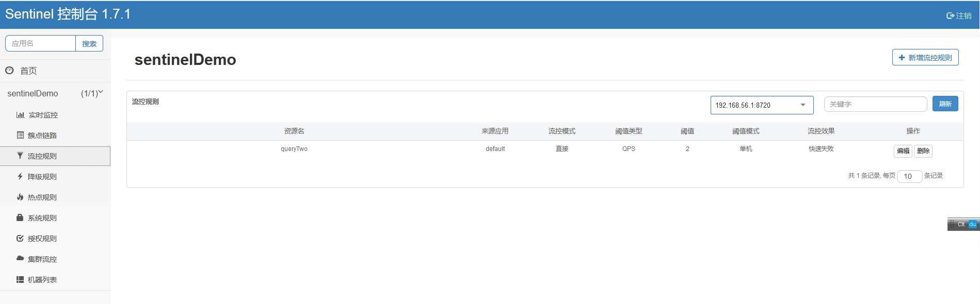Open the 授权规则 menu item

tap(55, 239)
